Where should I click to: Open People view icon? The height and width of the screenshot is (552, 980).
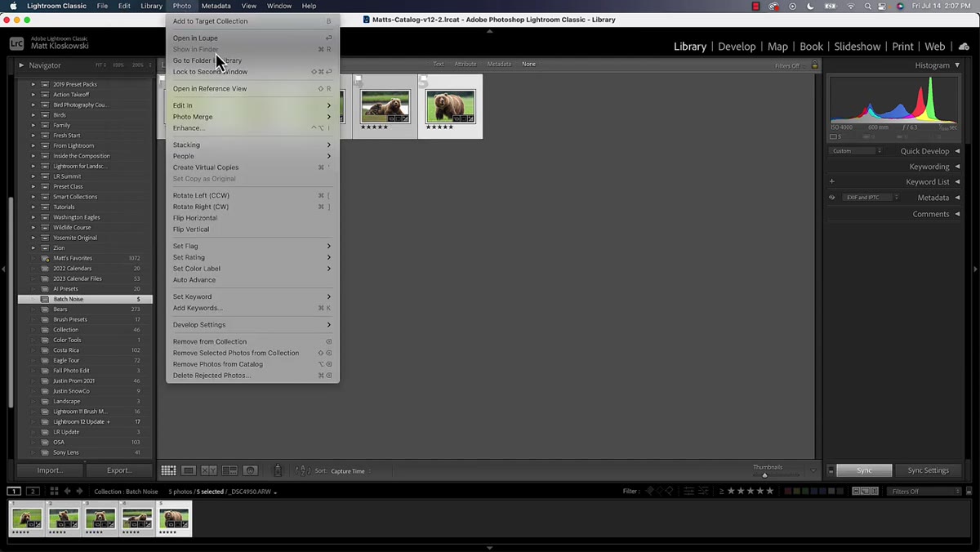(x=250, y=470)
